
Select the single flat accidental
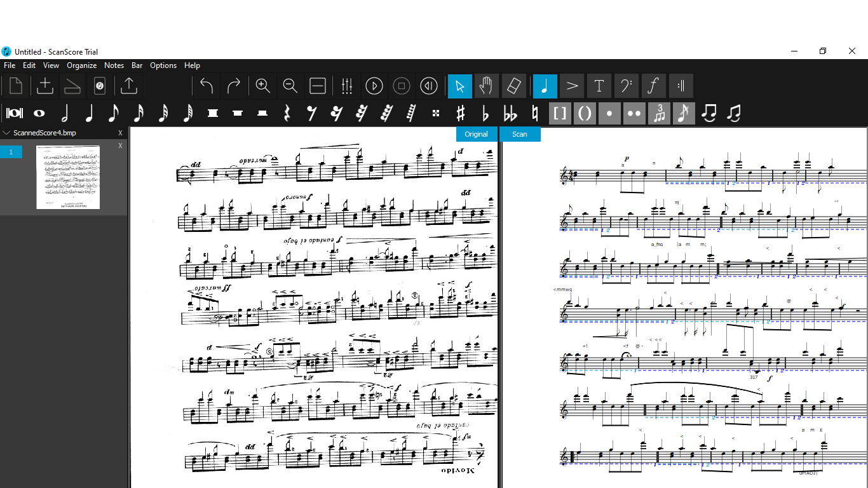click(485, 113)
